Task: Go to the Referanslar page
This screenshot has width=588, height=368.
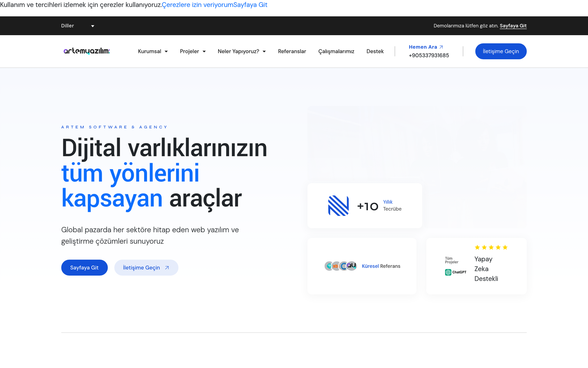Action: tap(292, 51)
